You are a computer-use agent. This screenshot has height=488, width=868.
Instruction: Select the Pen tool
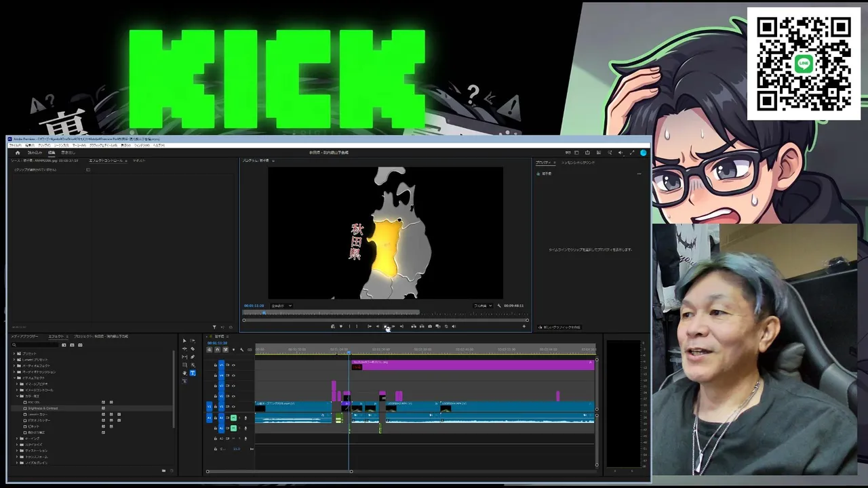point(193,357)
